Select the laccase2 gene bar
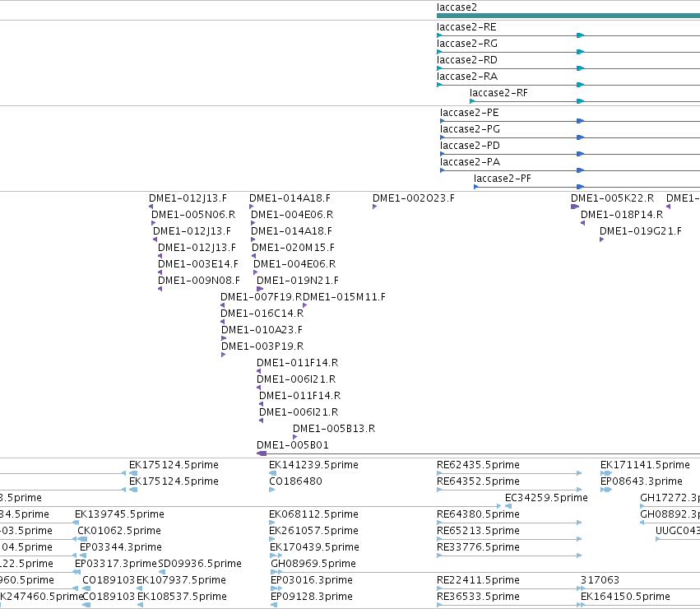 pos(568,16)
